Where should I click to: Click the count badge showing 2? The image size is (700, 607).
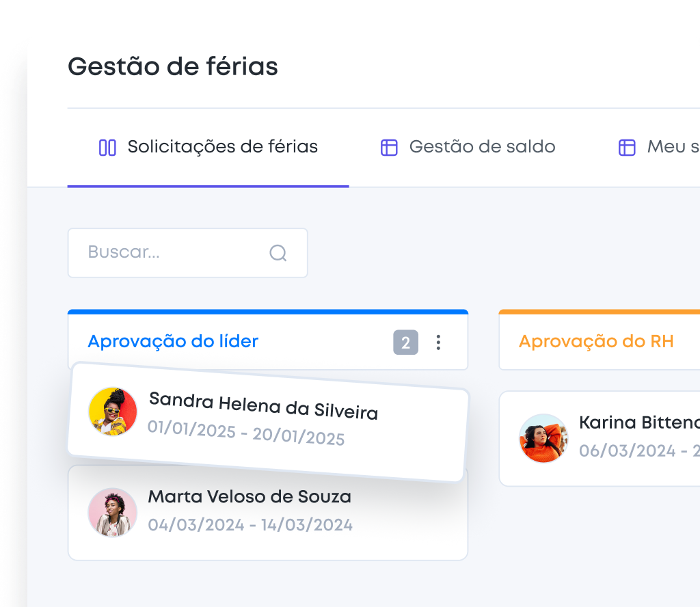405,342
